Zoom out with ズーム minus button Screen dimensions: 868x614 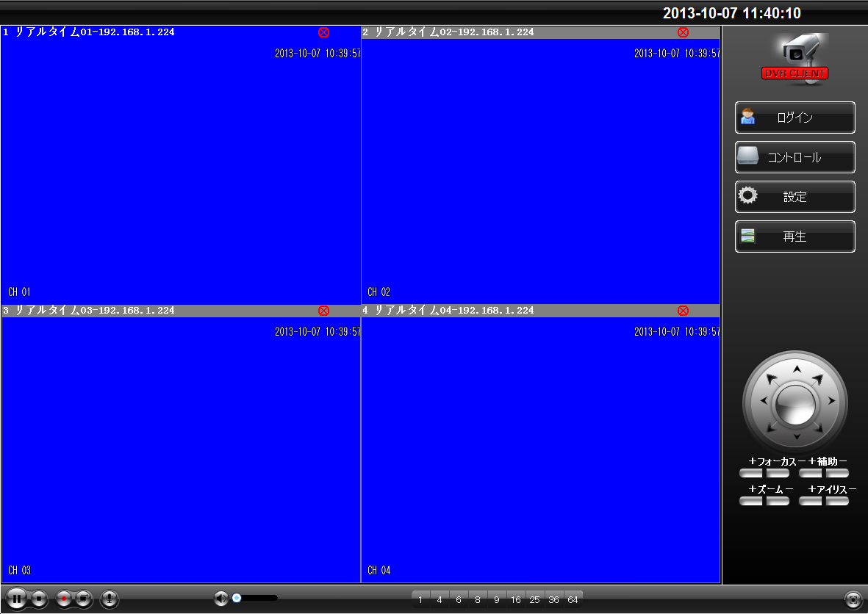(778, 501)
